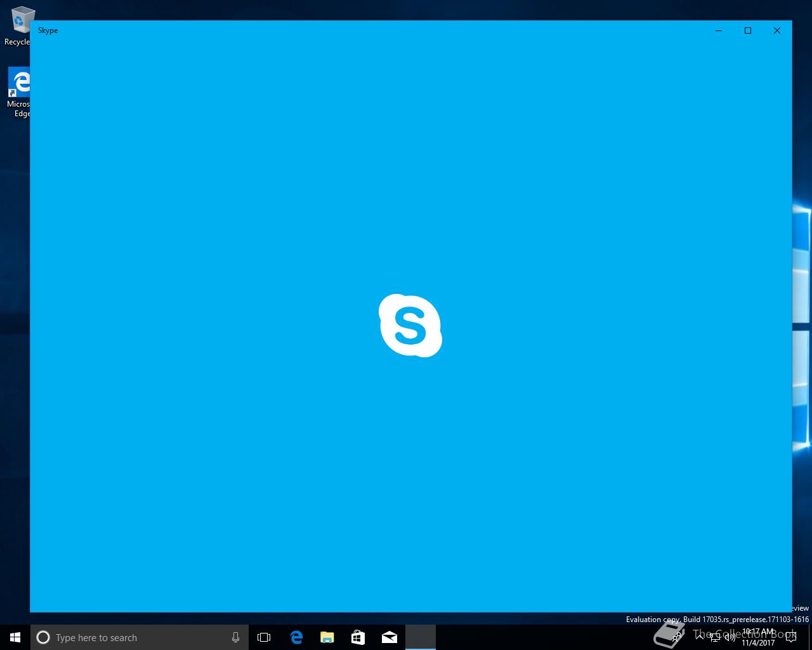The width and height of the screenshot is (812, 650).
Task: Open the Windows Start menu
Action: click(15, 637)
